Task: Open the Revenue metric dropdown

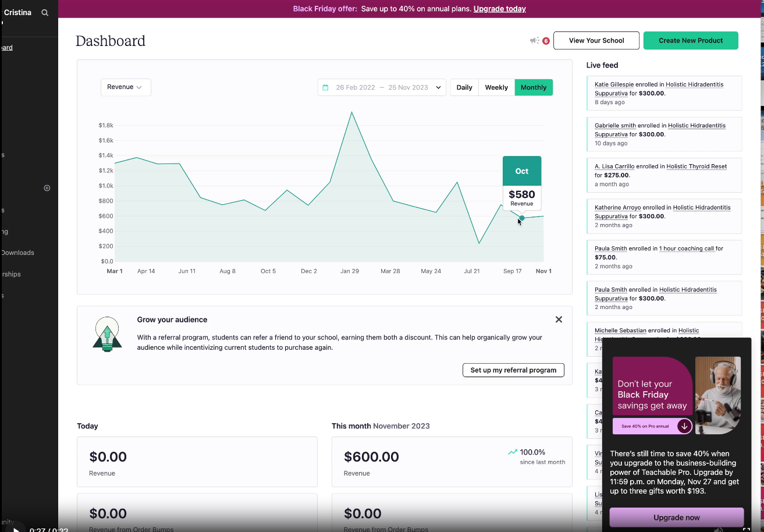Action: pos(126,87)
